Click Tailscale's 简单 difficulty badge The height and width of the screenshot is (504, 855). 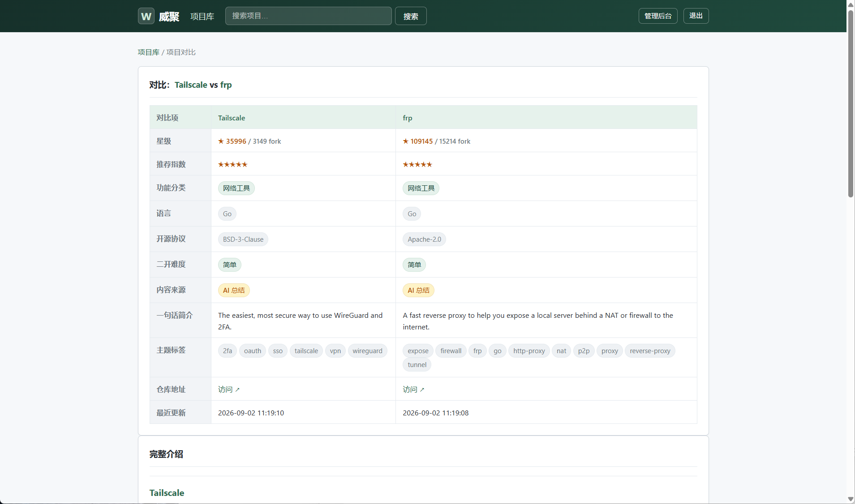coord(229,265)
